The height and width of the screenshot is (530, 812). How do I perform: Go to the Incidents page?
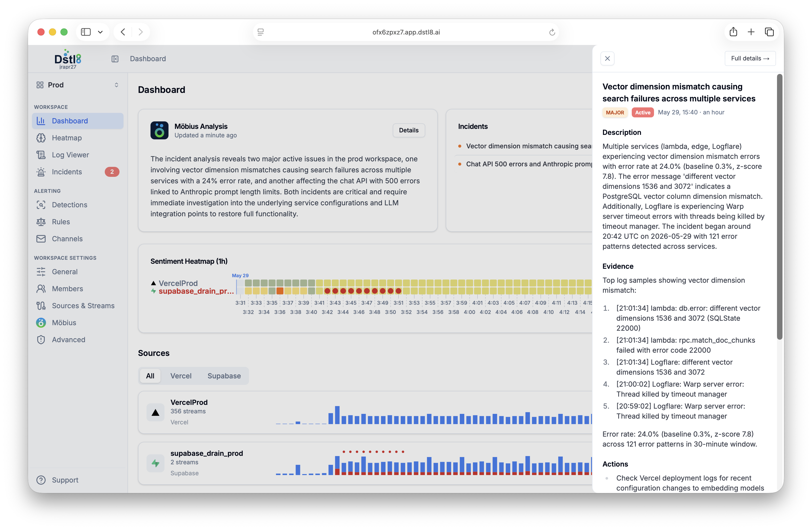click(x=78, y=172)
